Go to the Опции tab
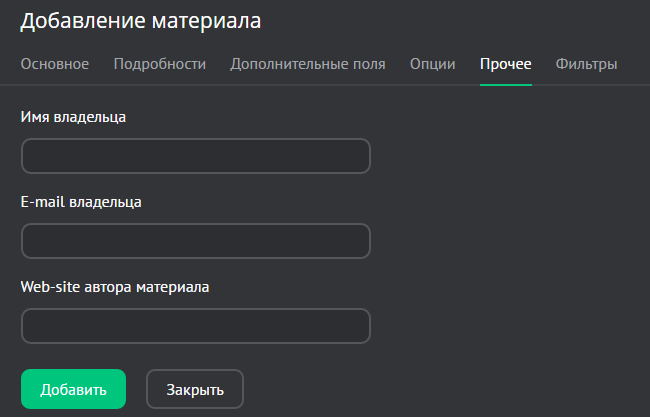650x417 pixels. click(x=433, y=64)
